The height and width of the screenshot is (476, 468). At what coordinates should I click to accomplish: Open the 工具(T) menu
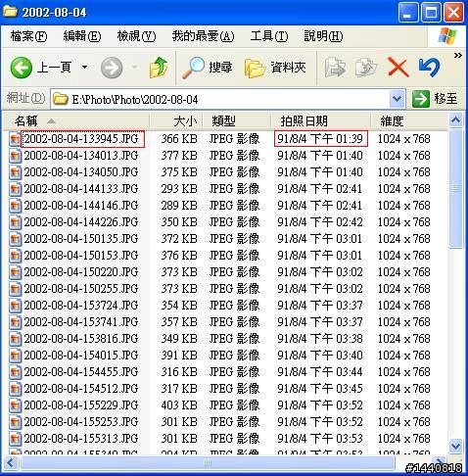point(269,36)
